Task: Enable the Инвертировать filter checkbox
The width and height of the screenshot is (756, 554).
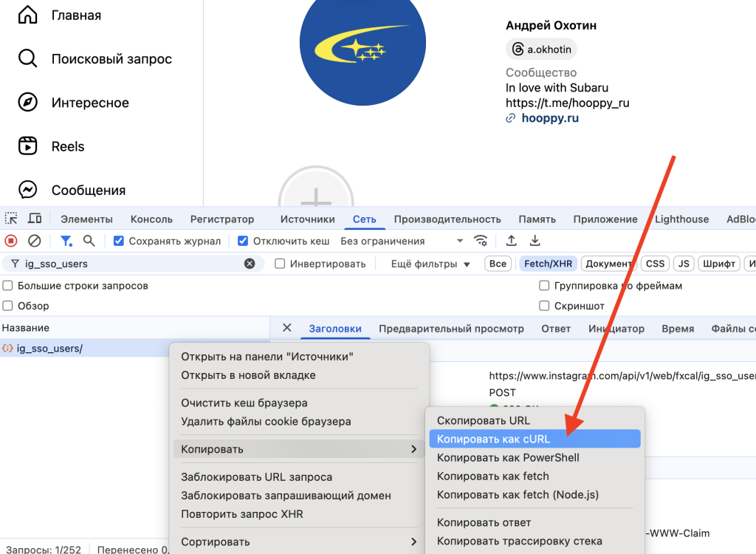Action: [280, 264]
